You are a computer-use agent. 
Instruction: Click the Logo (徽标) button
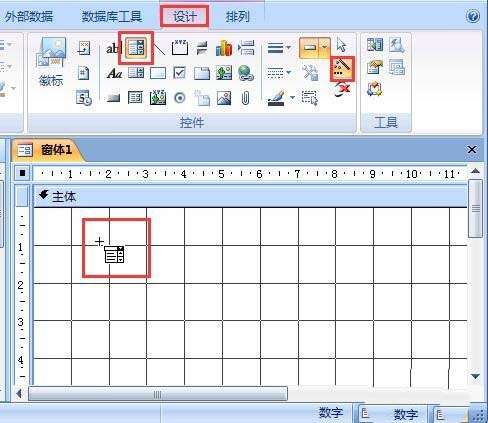pyautogui.click(x=51, y=63)
